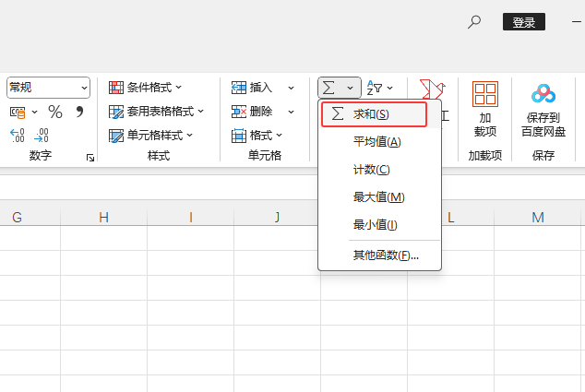This screenshot has width=585, height=392.
Task: Click the AutoSum sigma icon
Action: 330,88
